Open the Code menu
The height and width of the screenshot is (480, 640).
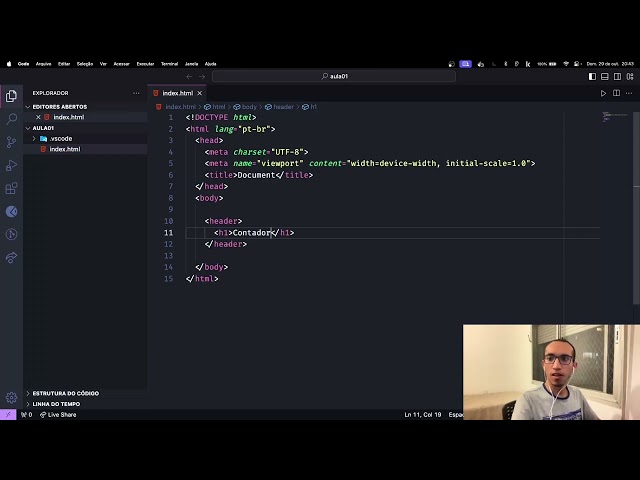coord(23,64)
